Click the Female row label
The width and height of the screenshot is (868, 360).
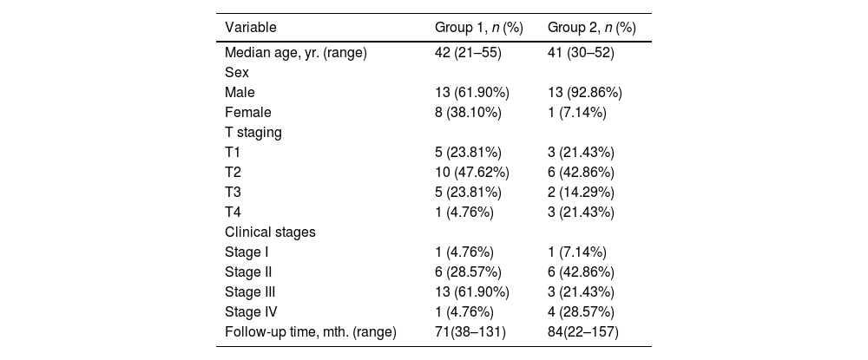[x=247, y=112]
